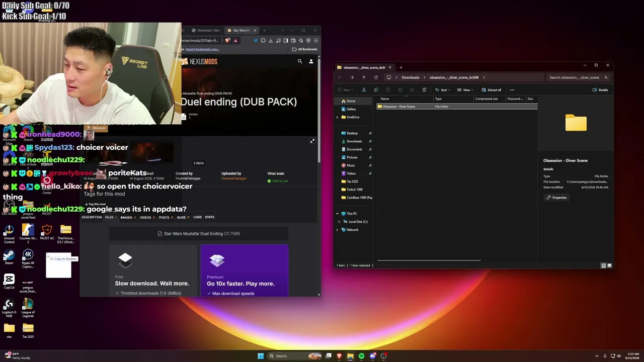Viewport: 644px width, 362px height.
Task: Choose the Free slow download option
Action: pyautogui.click(x=152, y=270)
